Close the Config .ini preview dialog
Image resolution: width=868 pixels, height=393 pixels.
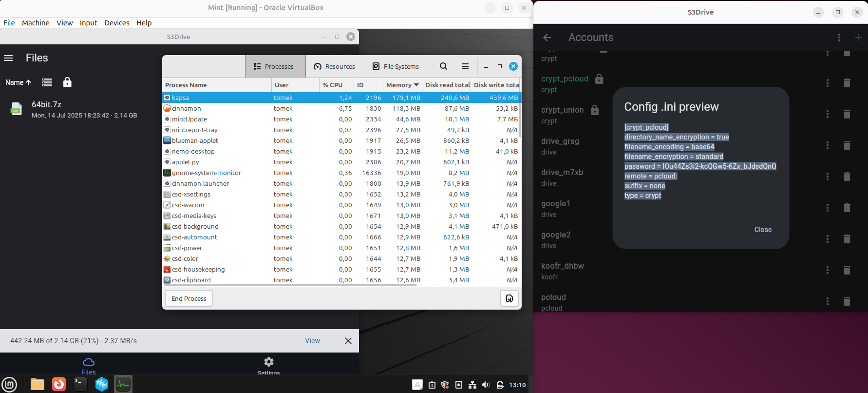point(763,230)
